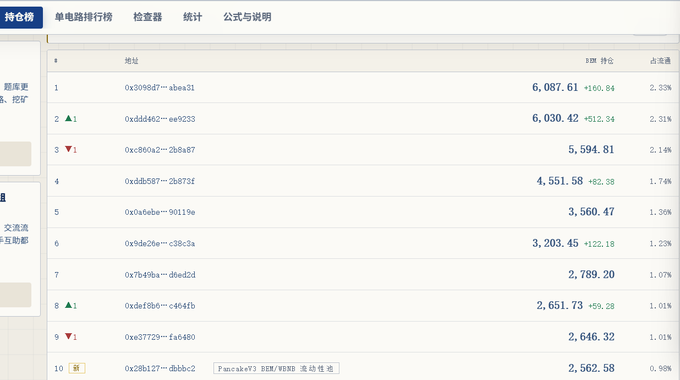This screenshot has height=380, width=680.
Task: Click the PancakeV3 BEM/WBNB pool label
Action: [x=276, y=368]
